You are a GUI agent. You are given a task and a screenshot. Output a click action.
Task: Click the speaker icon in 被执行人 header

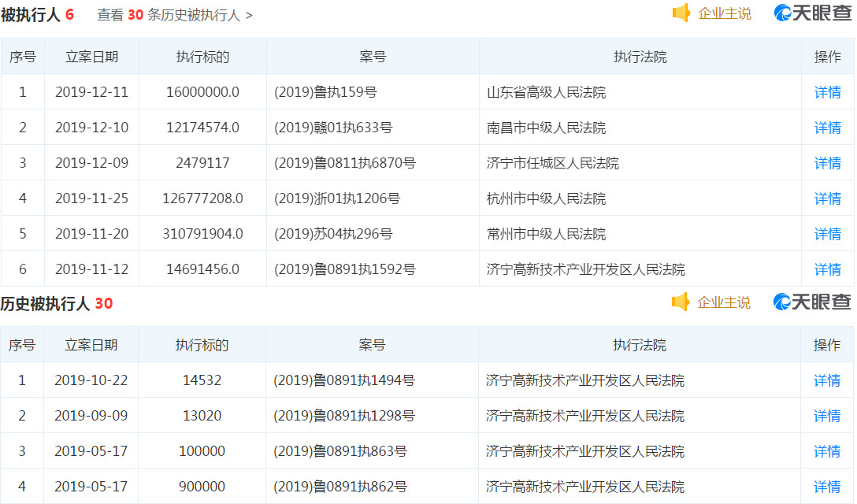point(681,13)
